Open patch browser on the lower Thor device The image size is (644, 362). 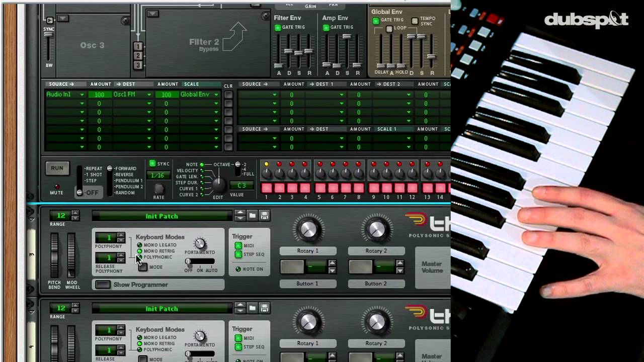(x=252, y=308)
